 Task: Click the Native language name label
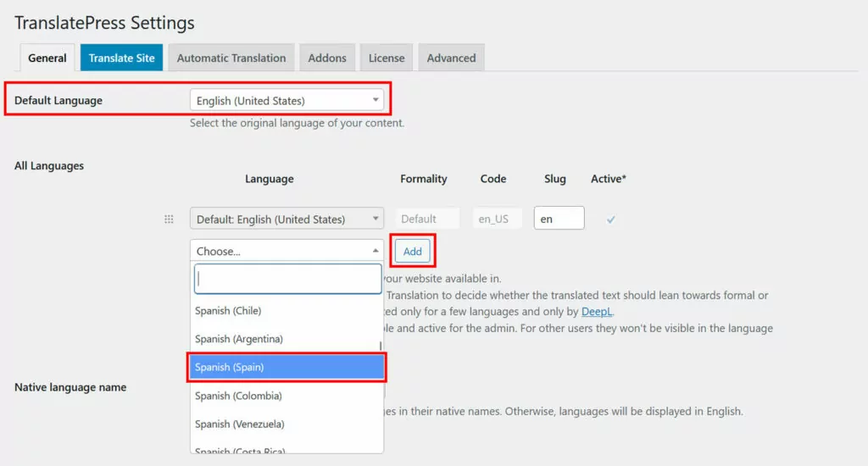[x=70, y=387]
